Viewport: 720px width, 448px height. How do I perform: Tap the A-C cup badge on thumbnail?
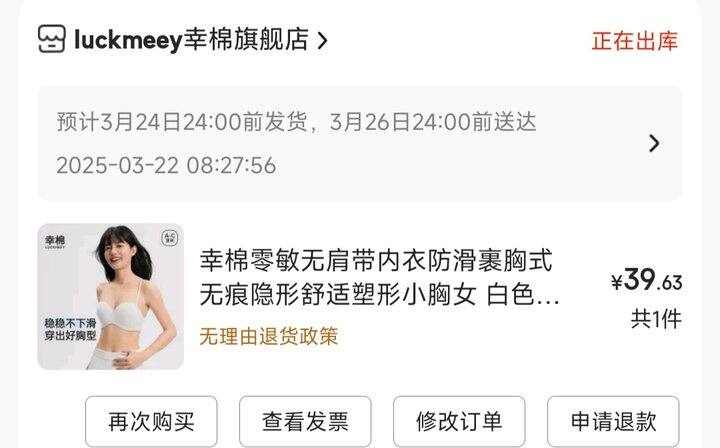pyautogui.click(x=169, y=237)
